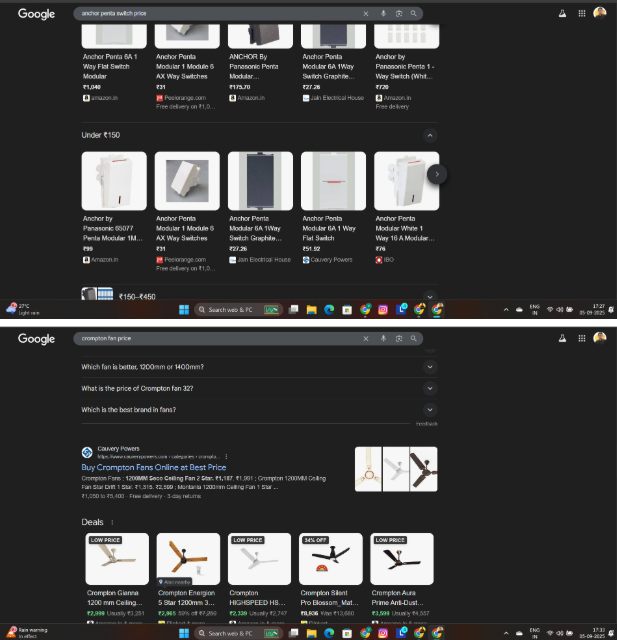Open Google apps grid in anchor penta window

(582, 13)
